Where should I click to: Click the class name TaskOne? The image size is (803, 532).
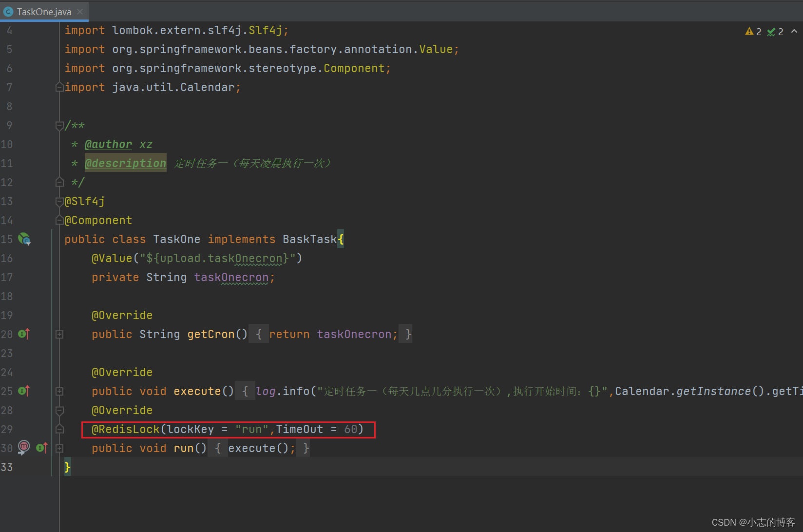point(176,239)
